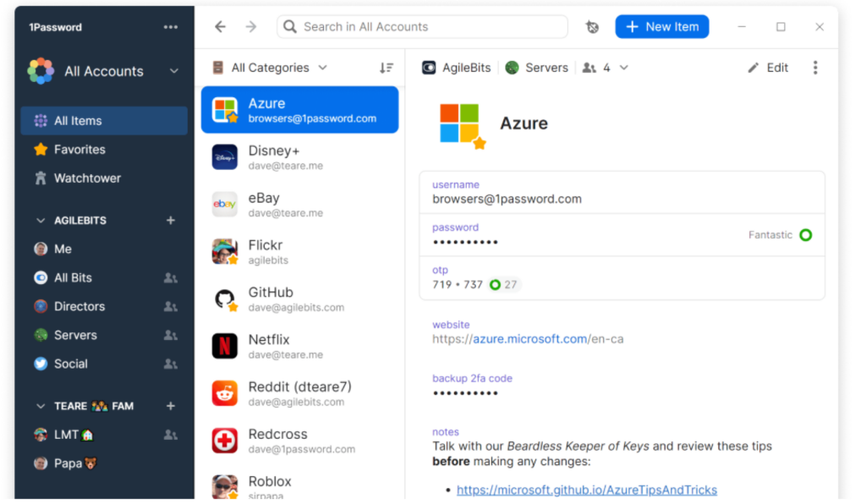Click the AgileBits account label in detail header

point(457,68)
